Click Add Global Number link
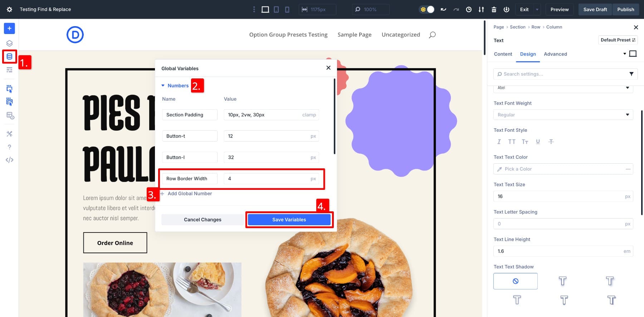The image size is (644, 317). tap(190, 194)
